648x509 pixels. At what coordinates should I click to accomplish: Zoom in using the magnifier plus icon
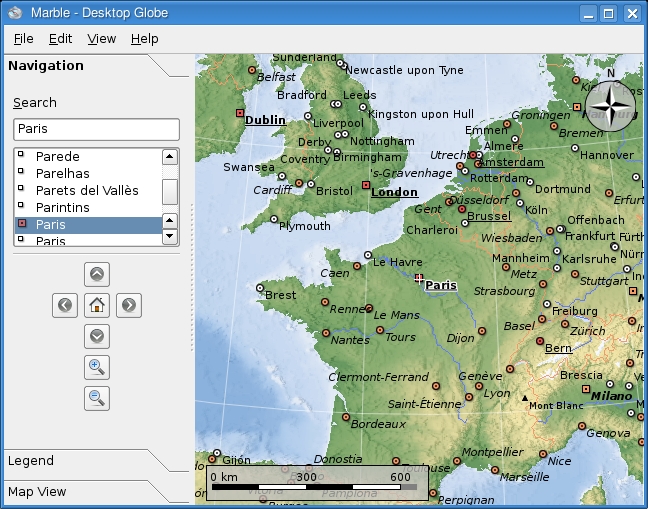pyautogui.click(x=97, y=367)
